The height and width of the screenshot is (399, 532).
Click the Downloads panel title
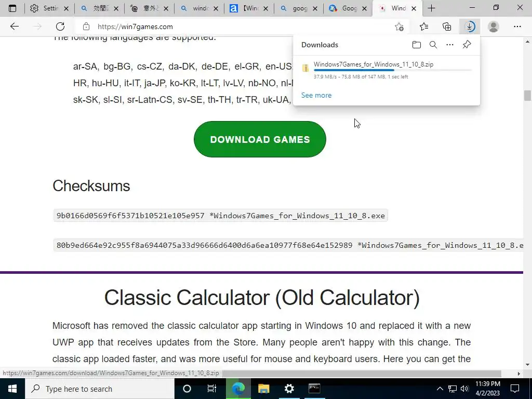pyautogui.click(x=320, y=45)
